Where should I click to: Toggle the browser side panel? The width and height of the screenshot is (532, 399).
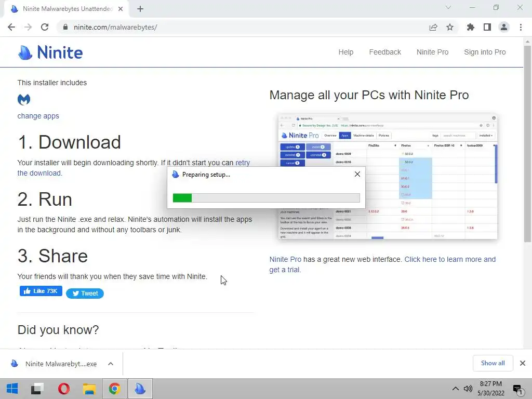point(487,27)
